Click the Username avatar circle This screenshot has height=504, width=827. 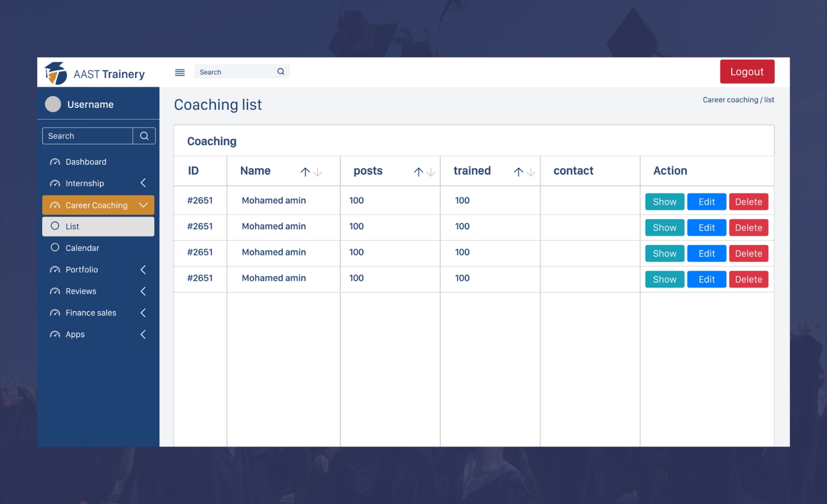click(x=53, y=104)
